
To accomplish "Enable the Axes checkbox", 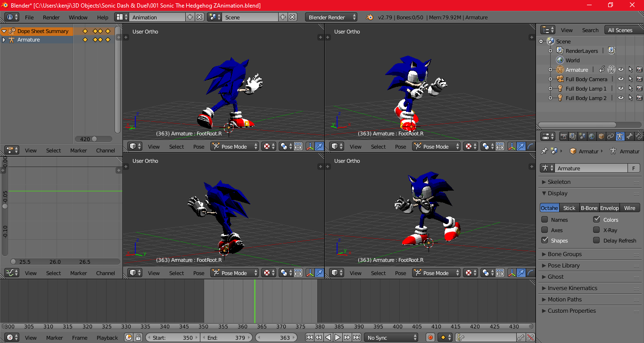I will tap(545, 230).
